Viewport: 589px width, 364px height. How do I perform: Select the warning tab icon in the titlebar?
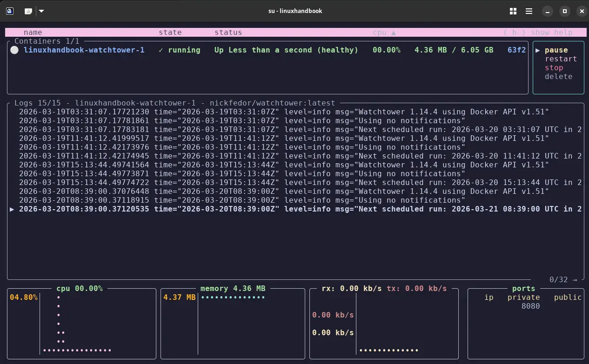click(x=28, y=11)
